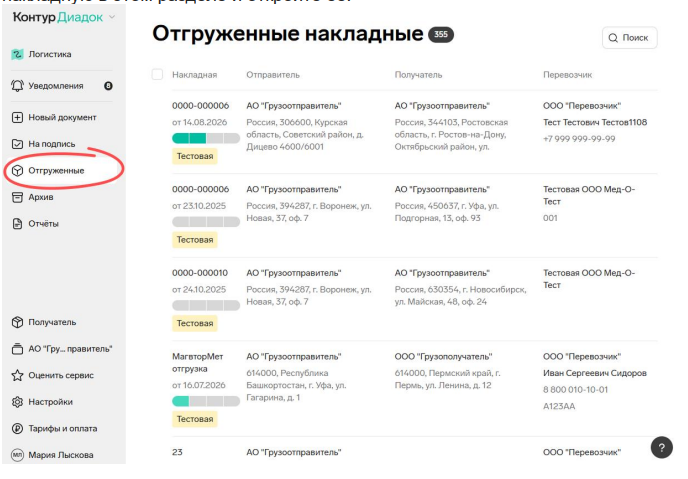Open Мария Лыскова profile link
Screen dimensions: 688x479
click(x=61, y=455)
